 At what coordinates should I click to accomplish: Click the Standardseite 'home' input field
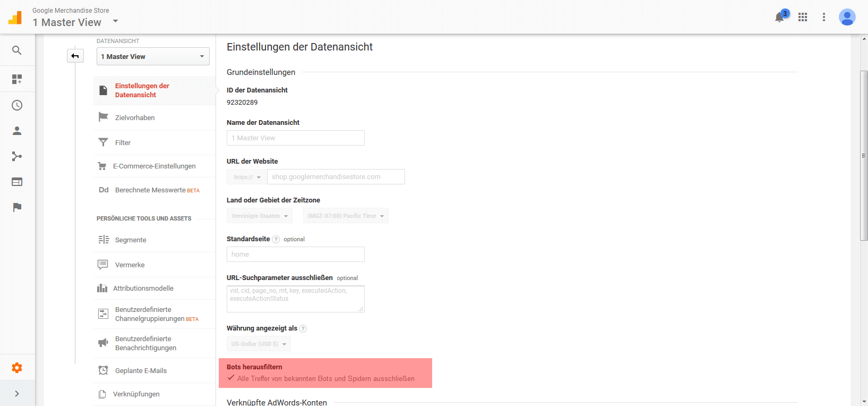click(296, 255)
